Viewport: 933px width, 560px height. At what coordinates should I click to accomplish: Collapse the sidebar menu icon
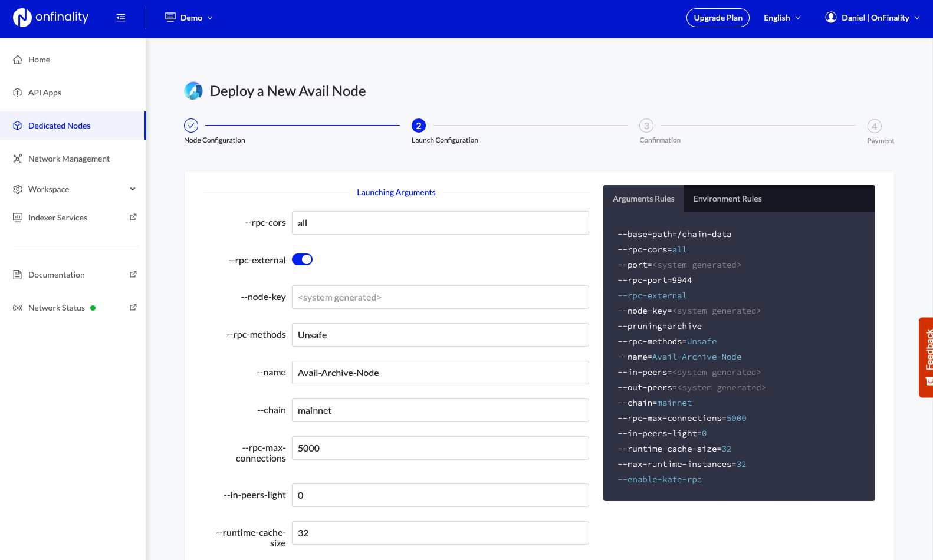point(121,18)
